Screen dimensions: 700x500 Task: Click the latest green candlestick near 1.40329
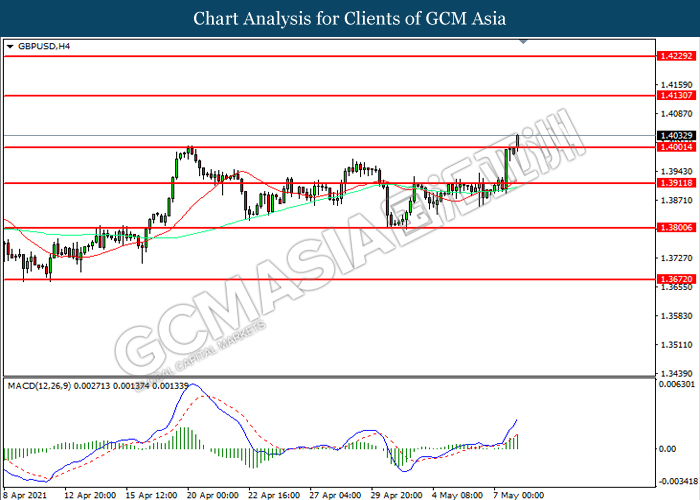point(517,141)
